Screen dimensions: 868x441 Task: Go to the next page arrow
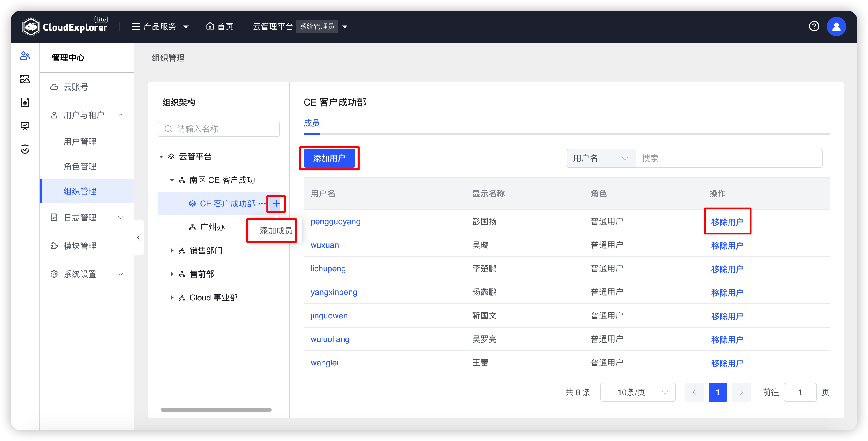[x=741, y=392]
